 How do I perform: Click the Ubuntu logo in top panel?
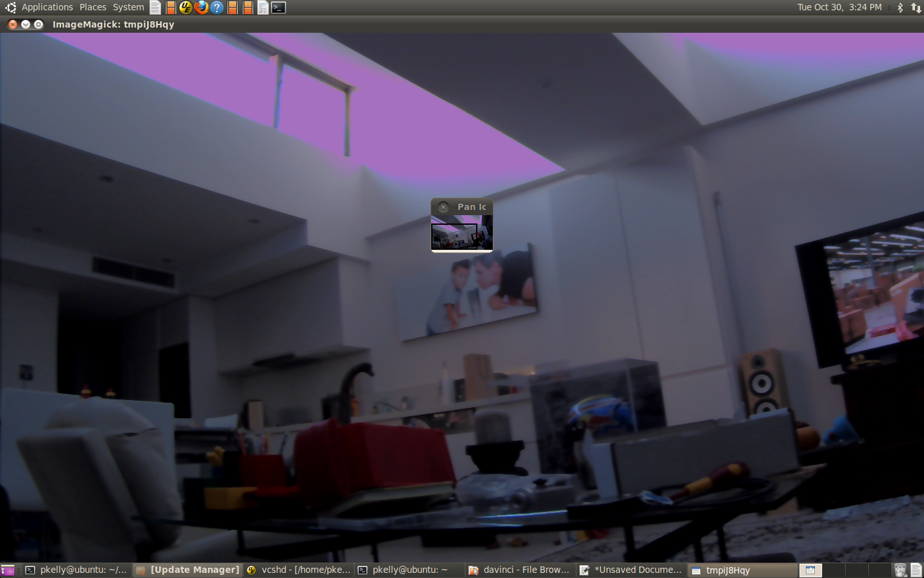10,7
